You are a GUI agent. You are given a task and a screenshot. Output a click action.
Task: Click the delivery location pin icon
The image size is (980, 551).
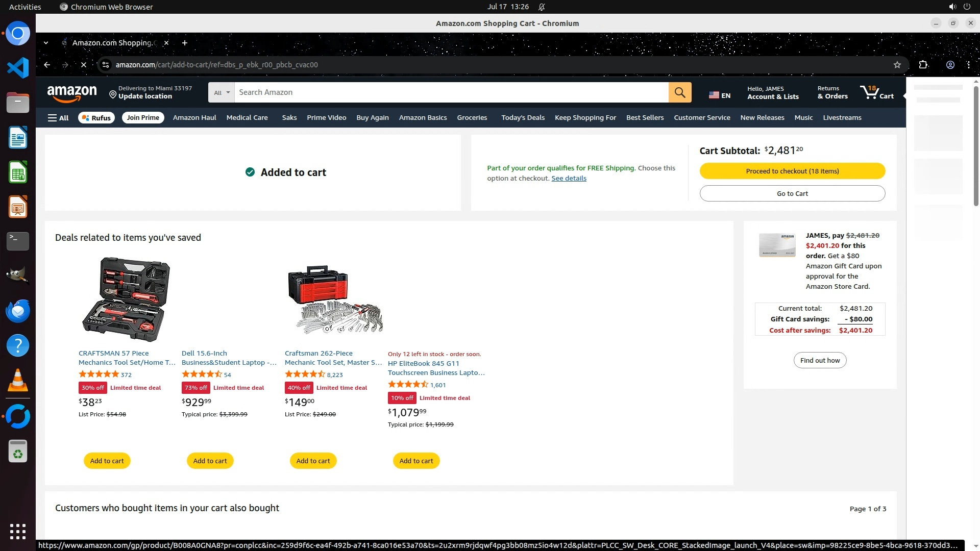113,94
